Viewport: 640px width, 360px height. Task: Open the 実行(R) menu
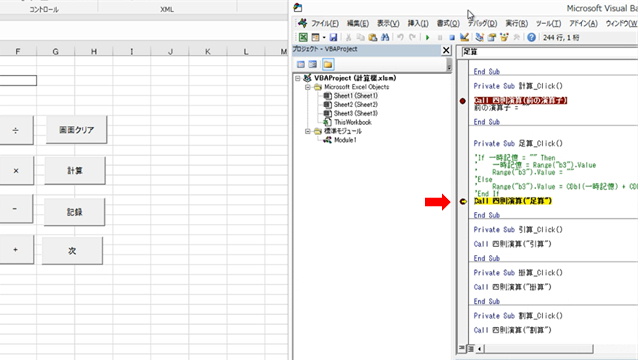point(516,24)
